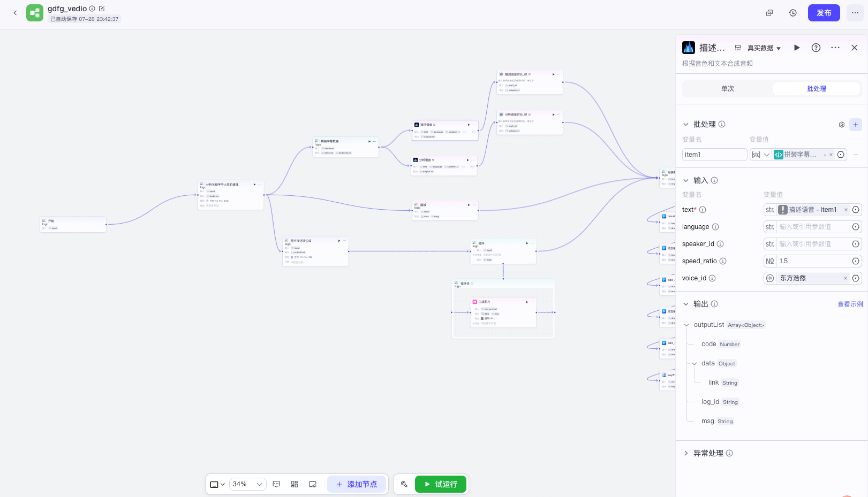
Task: Show info for the text parameter
Action: tap(703, 210)
